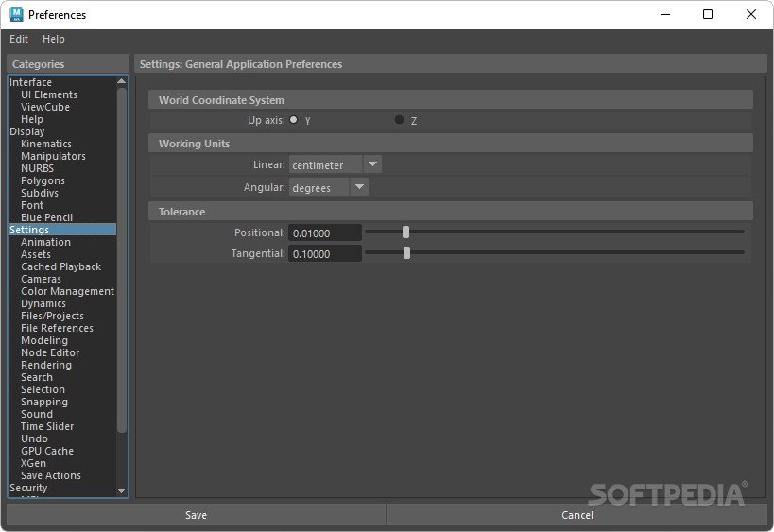
Task: Click the Cancel button
Action: coord(577,515)
